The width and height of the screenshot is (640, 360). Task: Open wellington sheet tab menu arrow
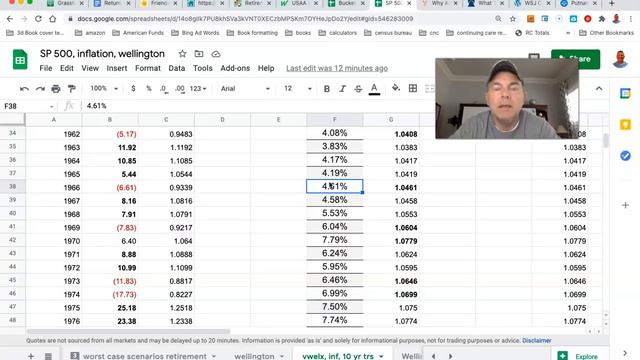pos(282,356)
